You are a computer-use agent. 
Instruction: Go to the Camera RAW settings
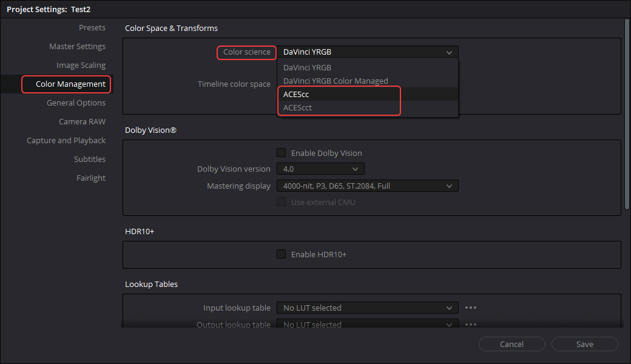tap(82, 121)
